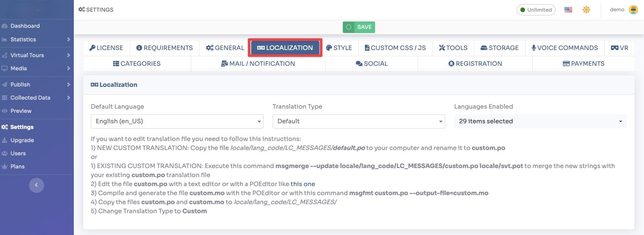Switch to the GENERAL tab
Viewport: 644px width, 235px height.
225,48
